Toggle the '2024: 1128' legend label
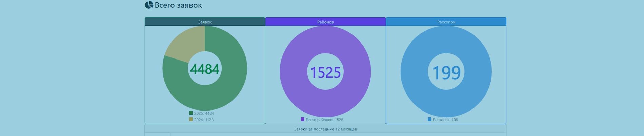Screen dimensions: 644x136 [204, 120]
